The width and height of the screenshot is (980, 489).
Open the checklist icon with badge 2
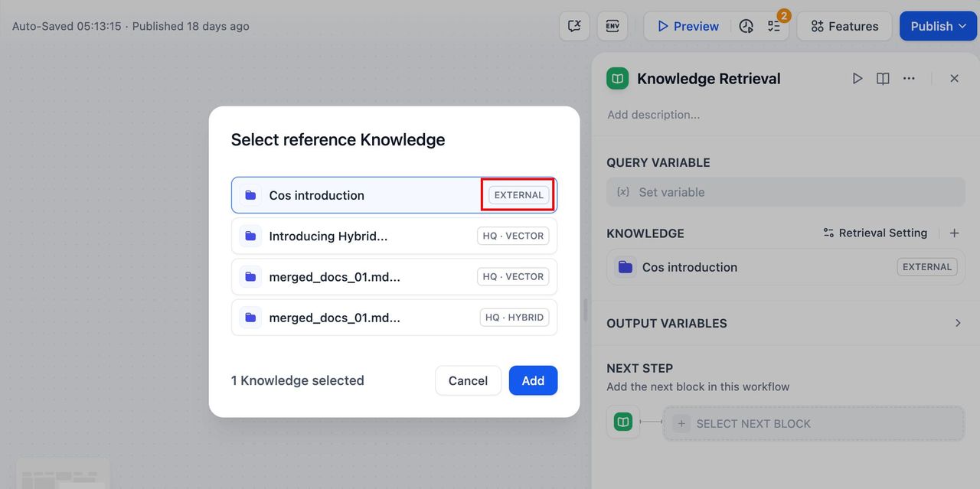tap(774, 26)
